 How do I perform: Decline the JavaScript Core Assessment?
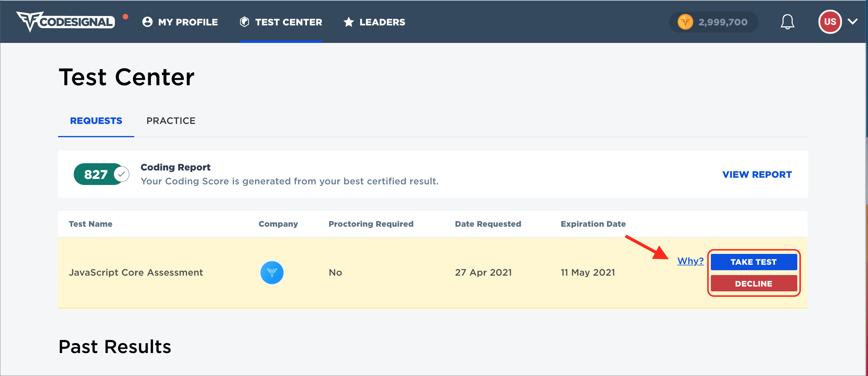(x=753, y=283)
